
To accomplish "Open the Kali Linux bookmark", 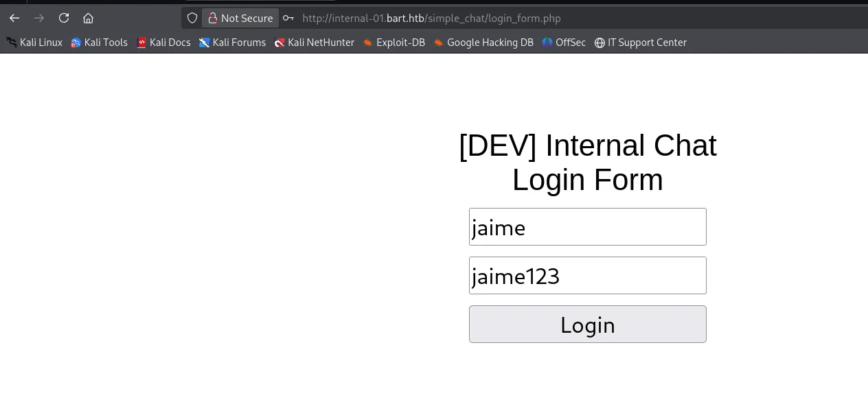I will point(34,43).
